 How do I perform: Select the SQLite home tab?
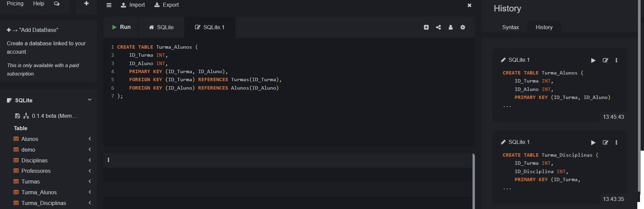(161, 27)
